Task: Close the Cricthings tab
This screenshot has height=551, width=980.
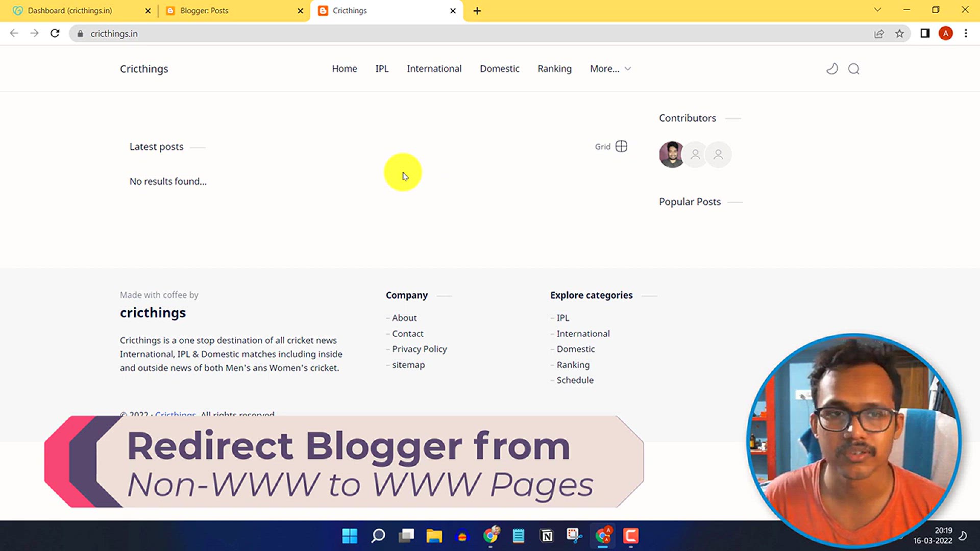Action: click(453, 11)
